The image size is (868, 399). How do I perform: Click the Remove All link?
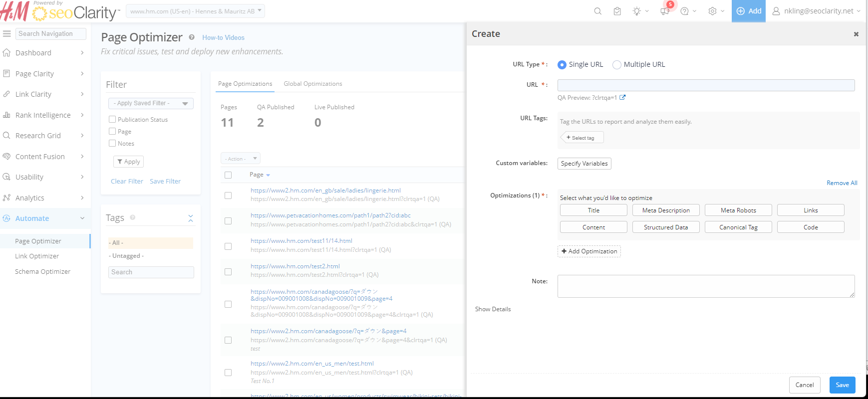pos(842,183)
